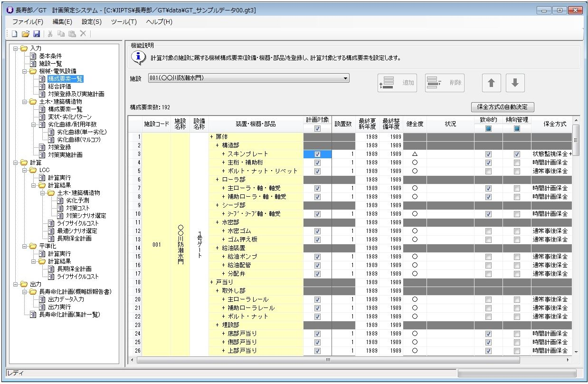Open the 設定(S) menu
The image size is (588, 384).
click(92, 22)
